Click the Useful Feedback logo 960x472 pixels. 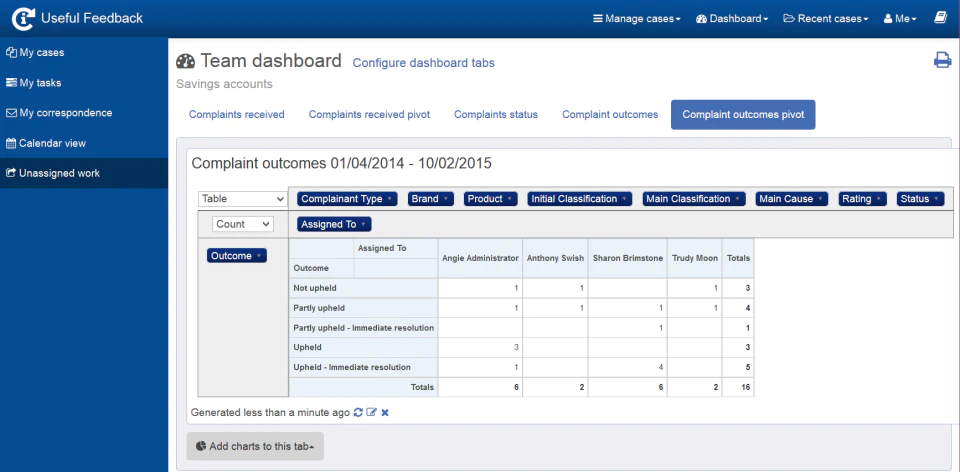pos(77,18)
